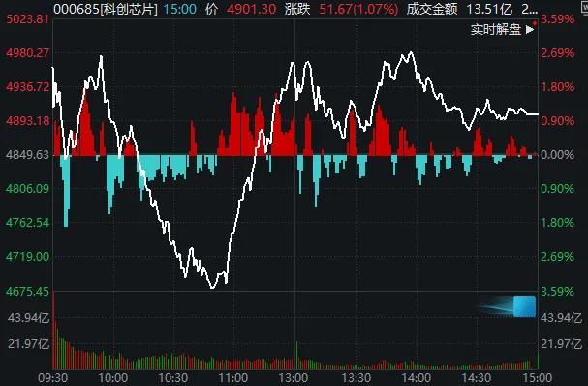Click the blue floating widget above the volume chart

point(524,306)
